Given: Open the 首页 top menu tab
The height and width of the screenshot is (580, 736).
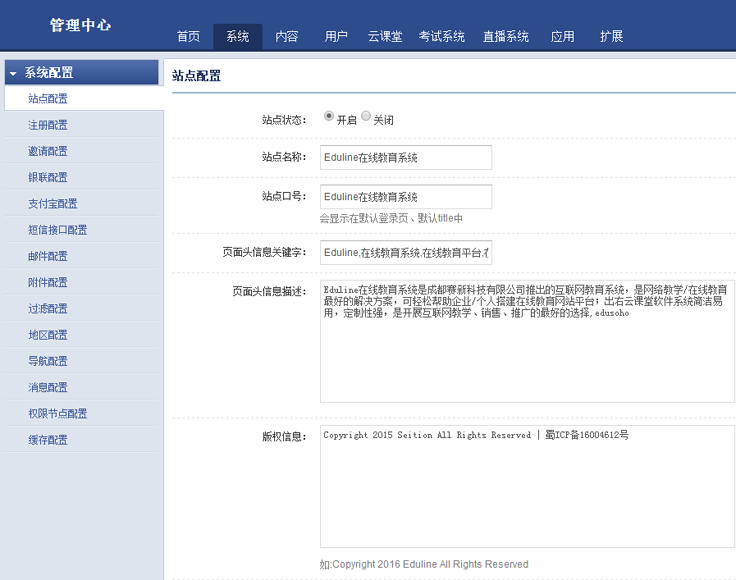Looking at the screenshot, I should point(188,37).
